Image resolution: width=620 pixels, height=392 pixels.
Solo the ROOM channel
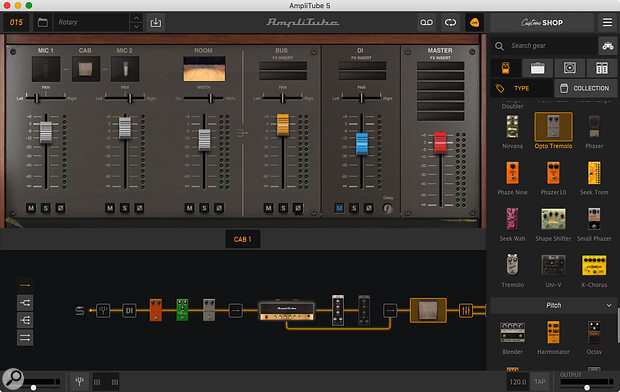pos(204,208)
